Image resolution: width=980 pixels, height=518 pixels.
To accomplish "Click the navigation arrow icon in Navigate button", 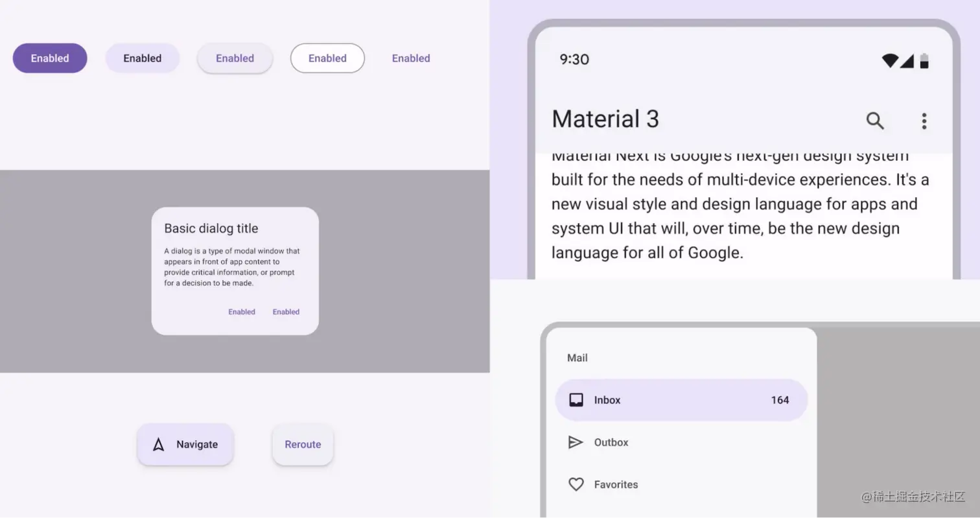I will pyautogui.click(x=158, y=445).
